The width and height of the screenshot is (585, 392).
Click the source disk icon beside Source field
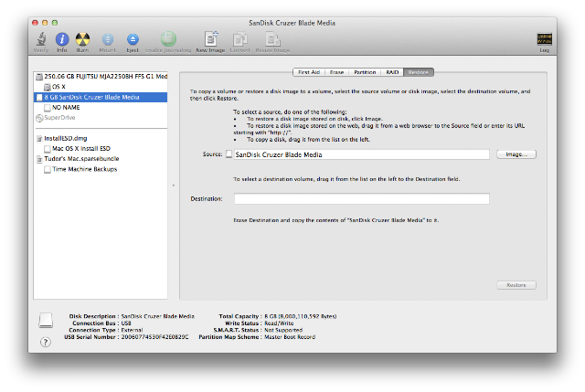pos(229,154)
